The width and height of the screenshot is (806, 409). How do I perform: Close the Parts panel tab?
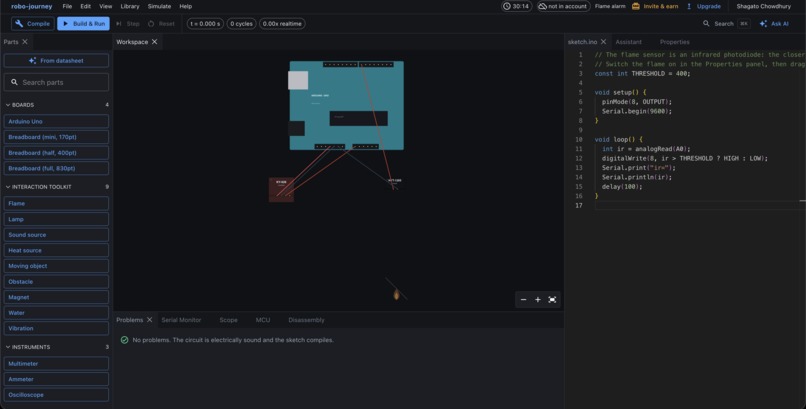(x=25, y=42)
